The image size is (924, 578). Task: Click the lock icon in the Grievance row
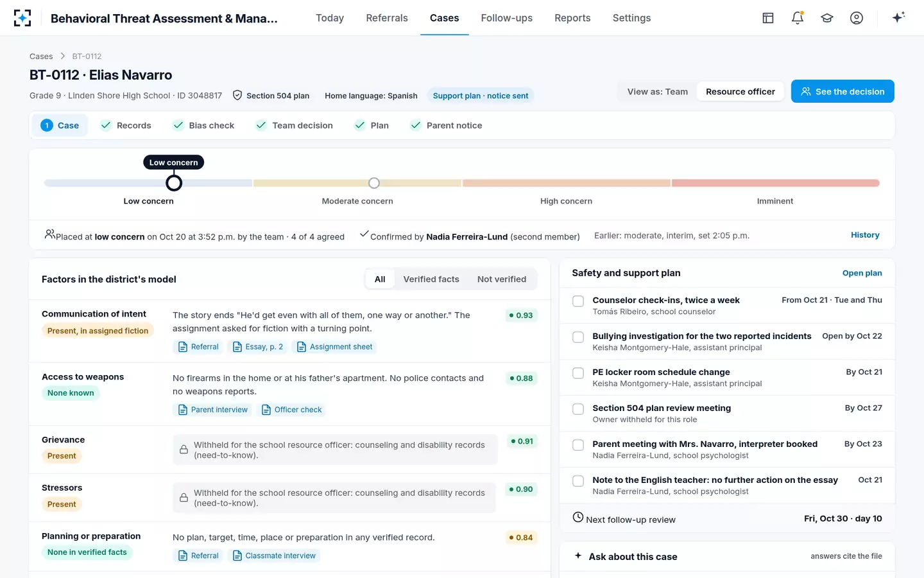pos(184,450)
